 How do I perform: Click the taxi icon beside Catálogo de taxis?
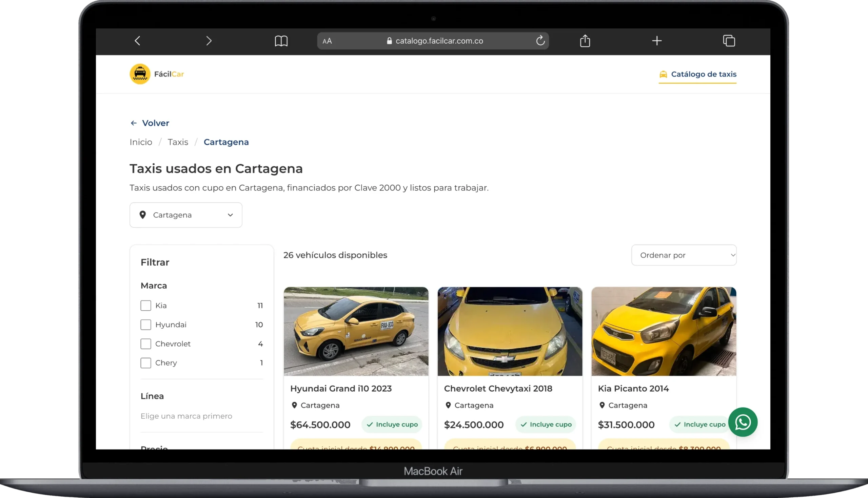pyautogui.click(x=663, y=74)
